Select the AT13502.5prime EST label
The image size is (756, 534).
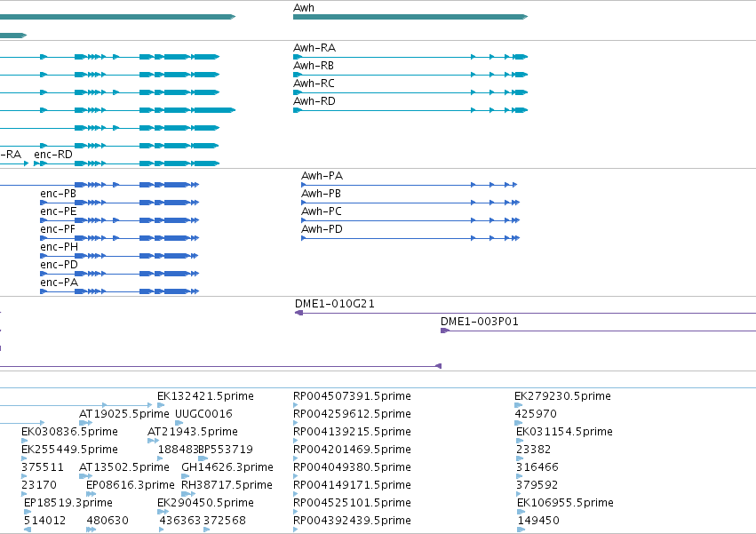pyautogui.click(x=124, y=467)
